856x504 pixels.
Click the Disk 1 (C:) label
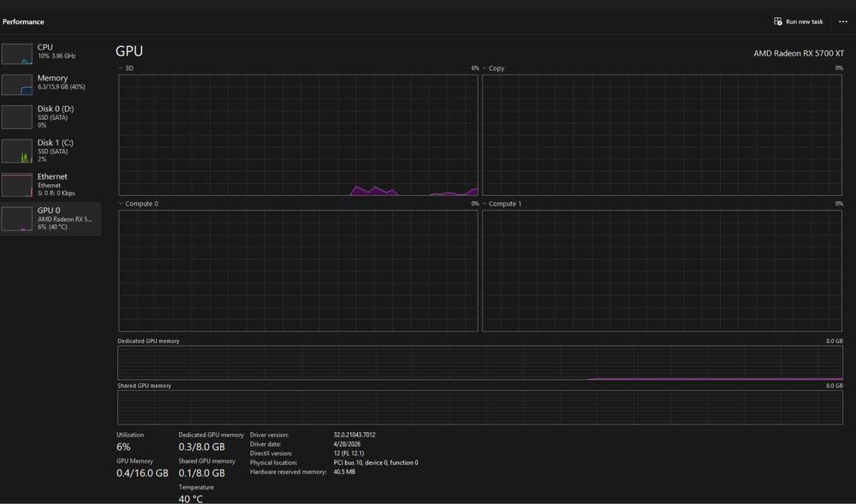coord(55,142)
